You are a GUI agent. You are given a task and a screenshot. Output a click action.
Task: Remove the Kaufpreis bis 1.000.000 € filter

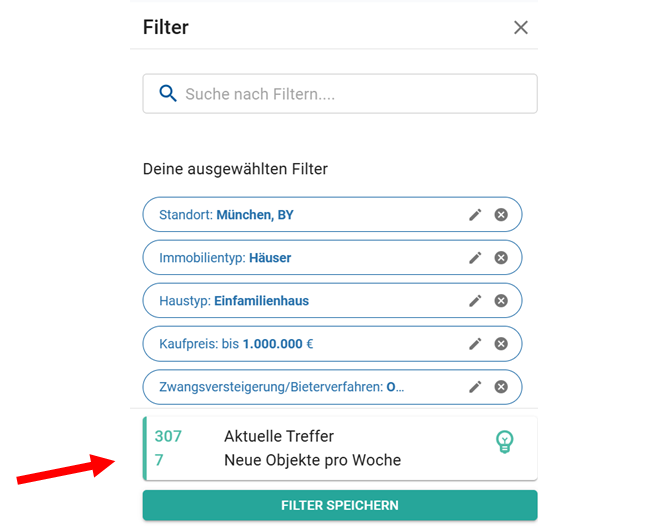[501, 344]
